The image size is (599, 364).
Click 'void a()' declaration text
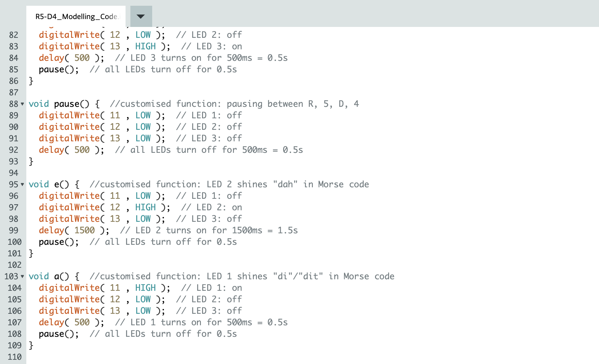tap(49, 277)
